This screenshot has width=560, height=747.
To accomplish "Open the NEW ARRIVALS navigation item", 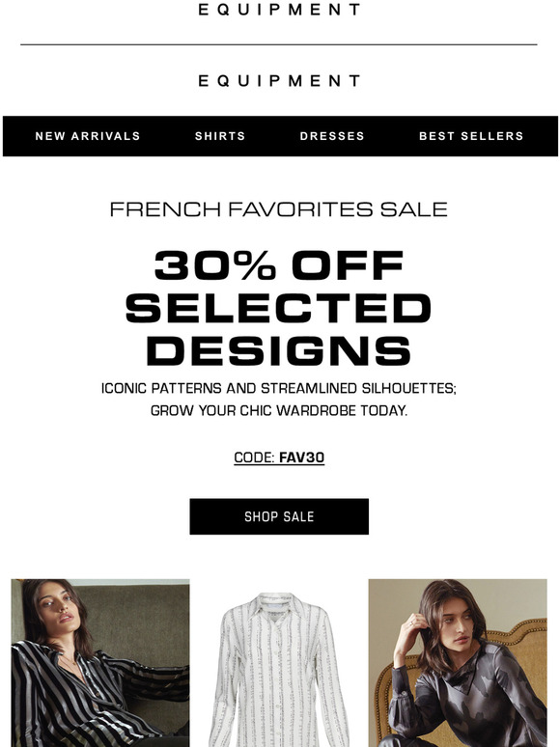I will pos(88,136).
